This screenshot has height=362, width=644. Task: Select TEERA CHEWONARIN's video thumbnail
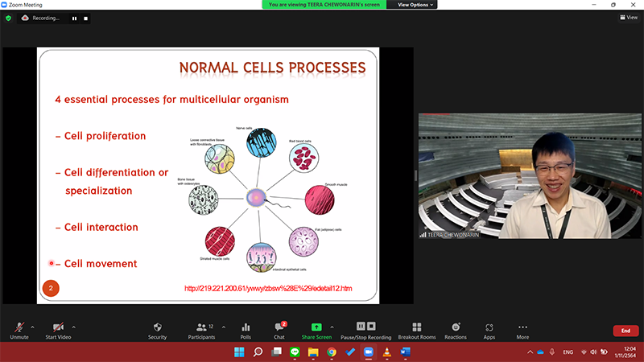pos(530,176)
